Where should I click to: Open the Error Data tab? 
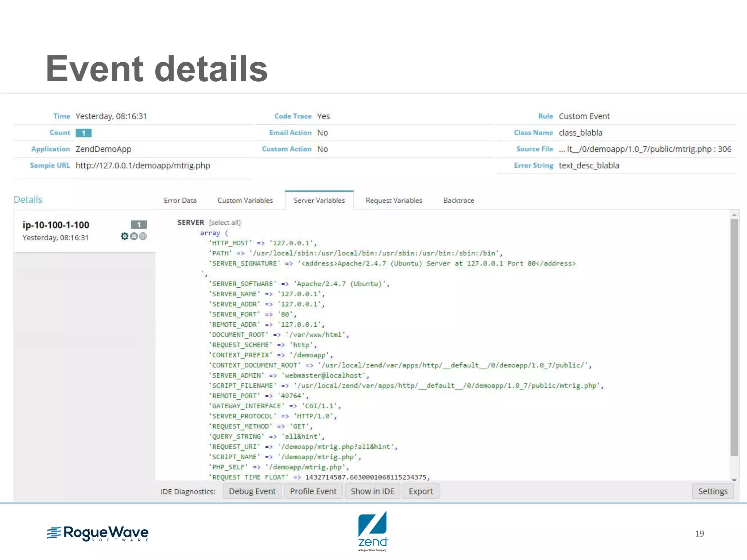[180, 201]
